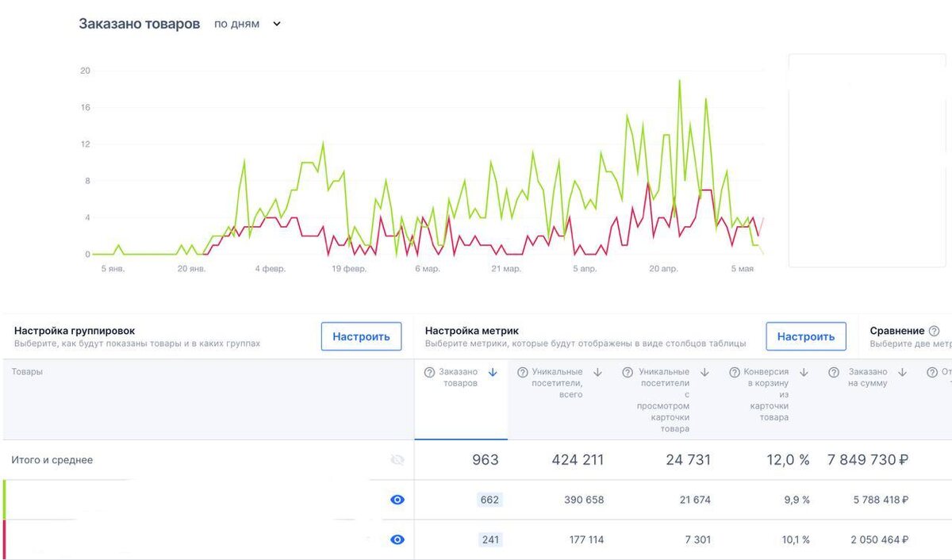
Task: Sort by Заказано на сумму arrow
Action: click(903, 372)
